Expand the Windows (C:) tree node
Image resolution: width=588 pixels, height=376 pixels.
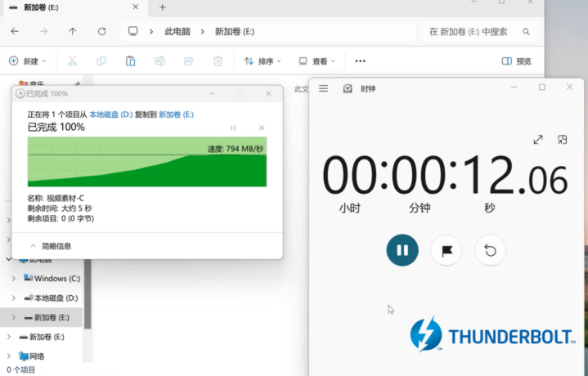(x=13, y=279)
